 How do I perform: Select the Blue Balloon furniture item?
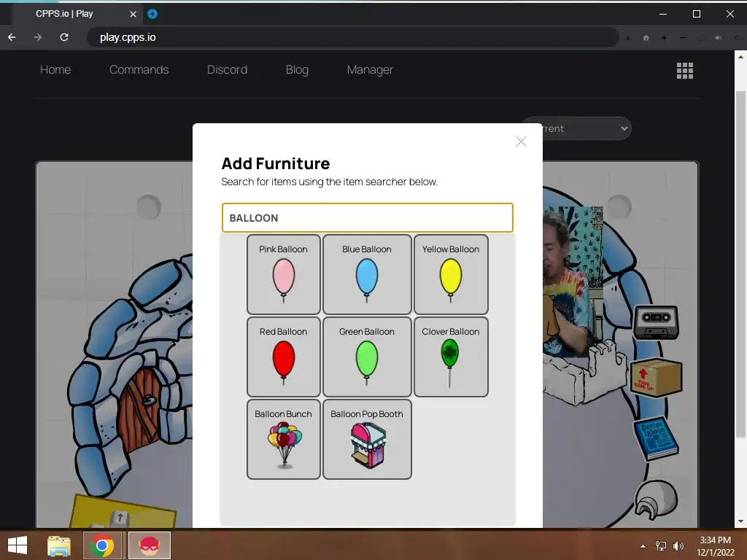point(367,274)
